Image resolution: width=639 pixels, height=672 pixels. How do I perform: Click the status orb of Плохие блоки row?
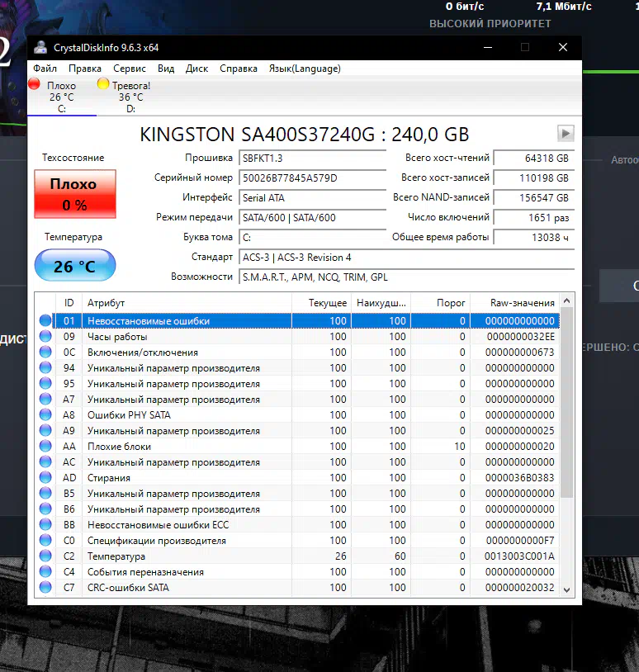(x=45, y=446)
